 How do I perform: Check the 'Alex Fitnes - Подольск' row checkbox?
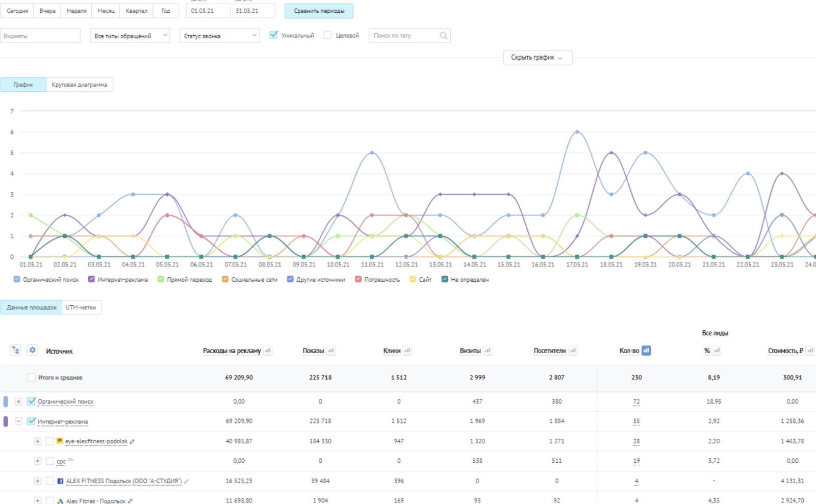point(50,501)
